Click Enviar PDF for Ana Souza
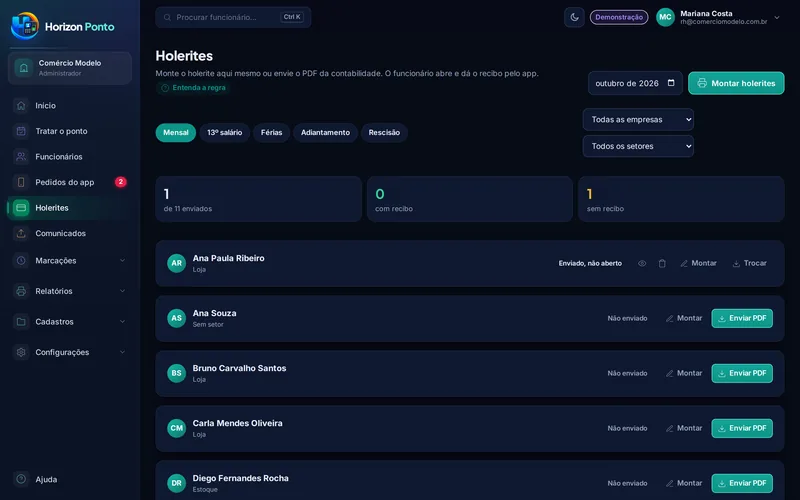The height and width of the screenshot is (500, 800). pos(742,318)
